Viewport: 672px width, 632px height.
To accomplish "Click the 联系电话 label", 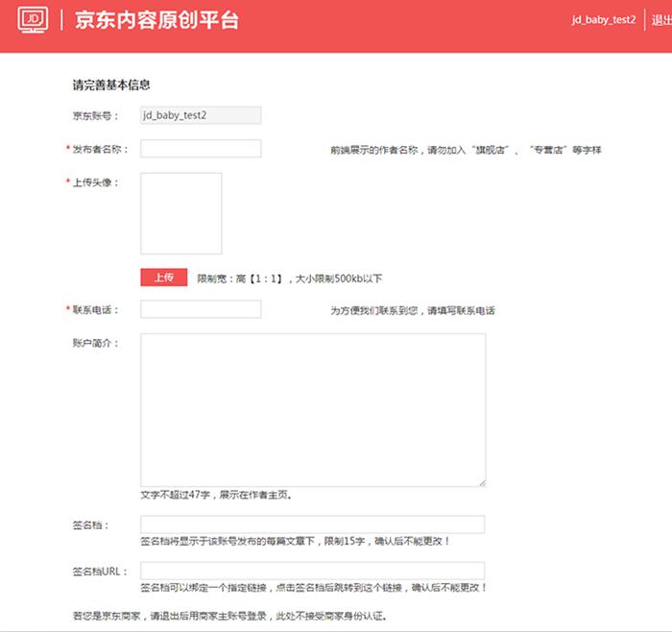I will point(96,309).
